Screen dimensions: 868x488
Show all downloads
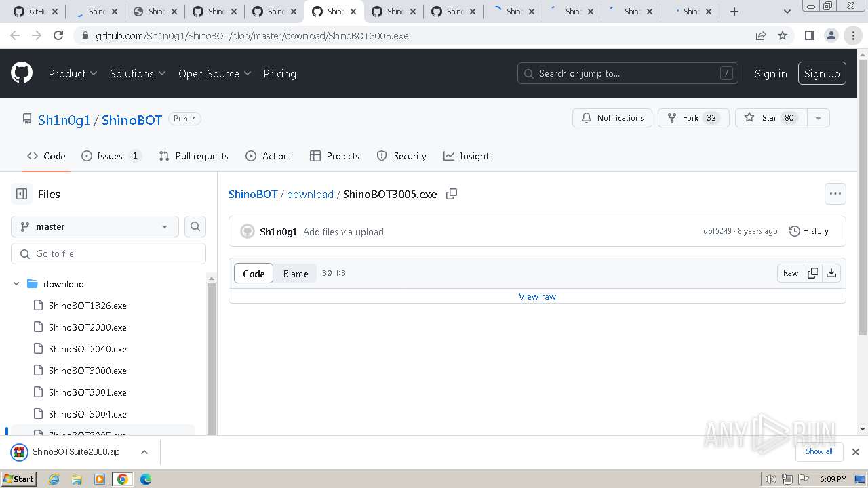click(818, 451)
